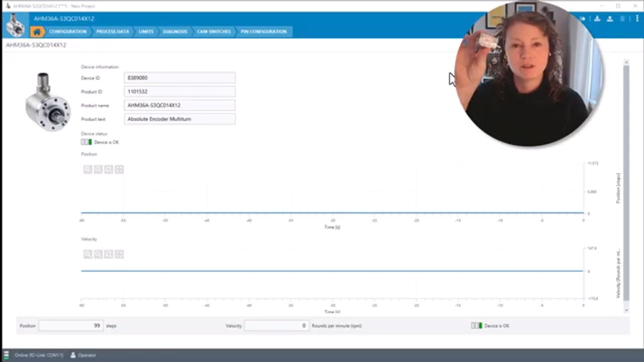Click the Operator user icon in status bar
This screenshot has width=644, height=362.
pos(73,355)
